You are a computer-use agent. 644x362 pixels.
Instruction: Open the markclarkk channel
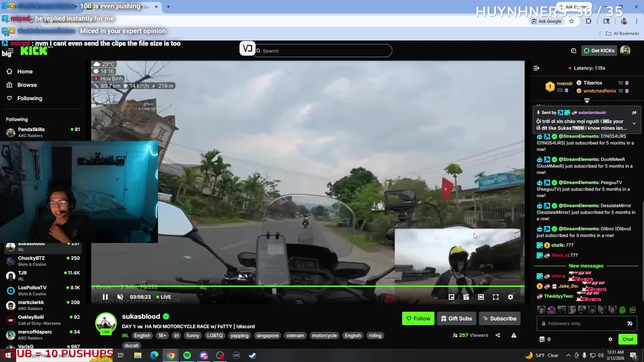click(43, 305)
